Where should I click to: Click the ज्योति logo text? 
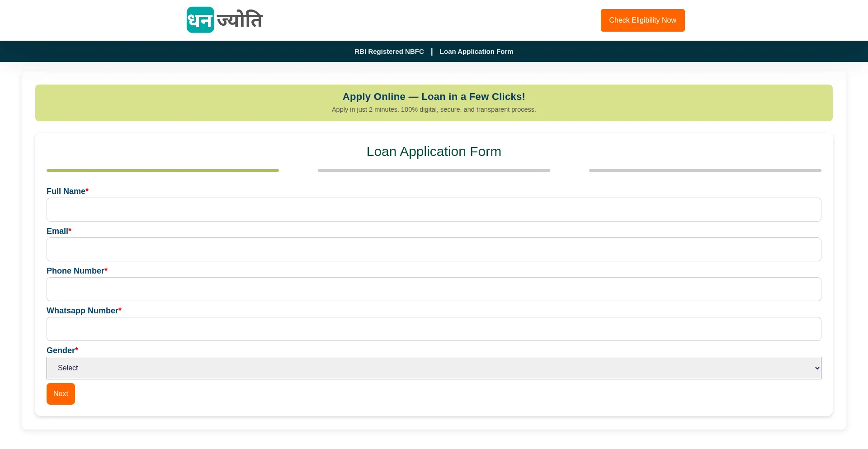click(x=240, y=20)
